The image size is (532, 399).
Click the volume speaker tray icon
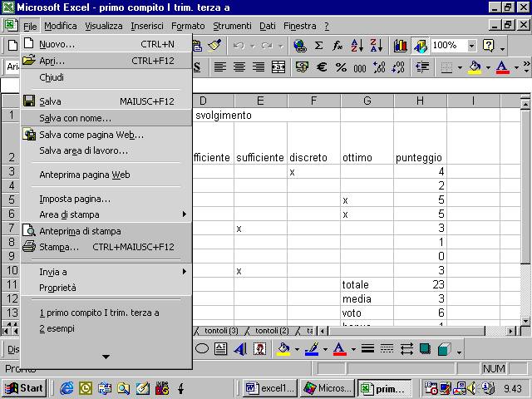pyautogui.click(x=471, y=388)
